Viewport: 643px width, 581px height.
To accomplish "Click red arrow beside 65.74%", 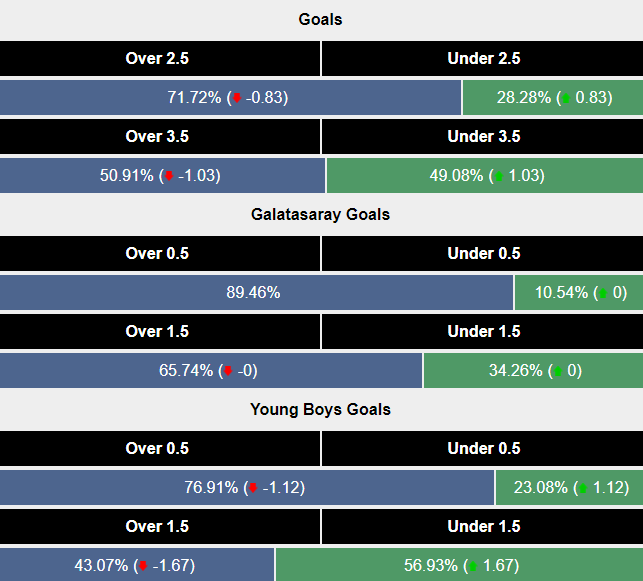I will pyautogui.click(x=228, y=371).
